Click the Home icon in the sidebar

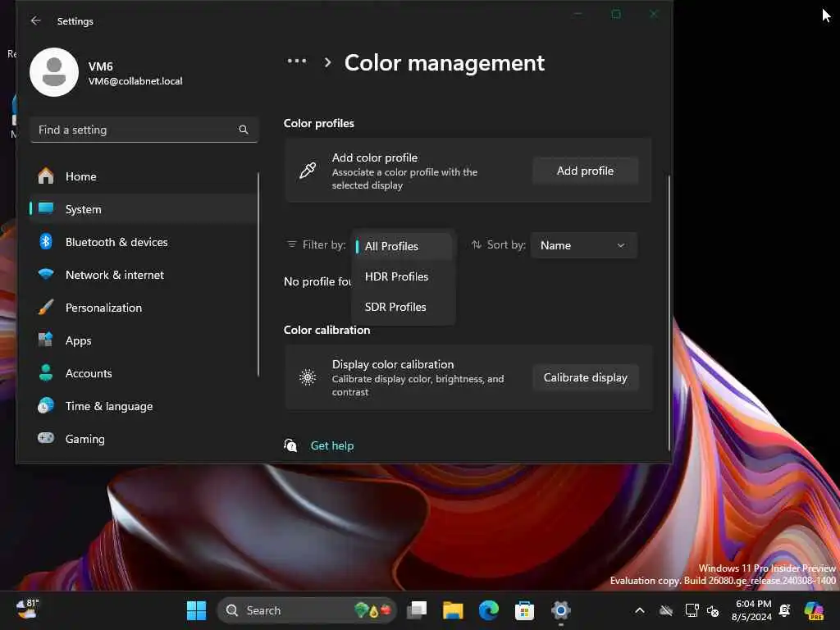(x=46, y=176)
